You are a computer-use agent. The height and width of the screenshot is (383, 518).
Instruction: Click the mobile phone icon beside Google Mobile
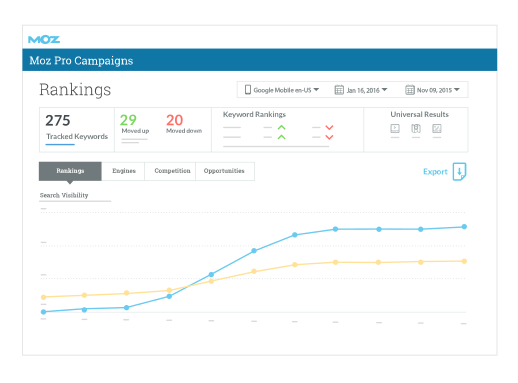click(x=248, y=90)
